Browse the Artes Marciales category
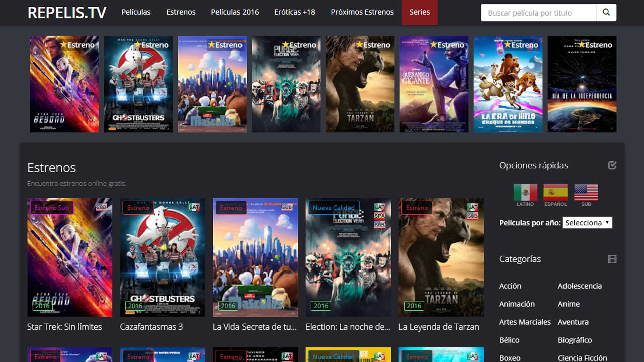This screenshot has width=644, height=362. click(x=525, y=322)
